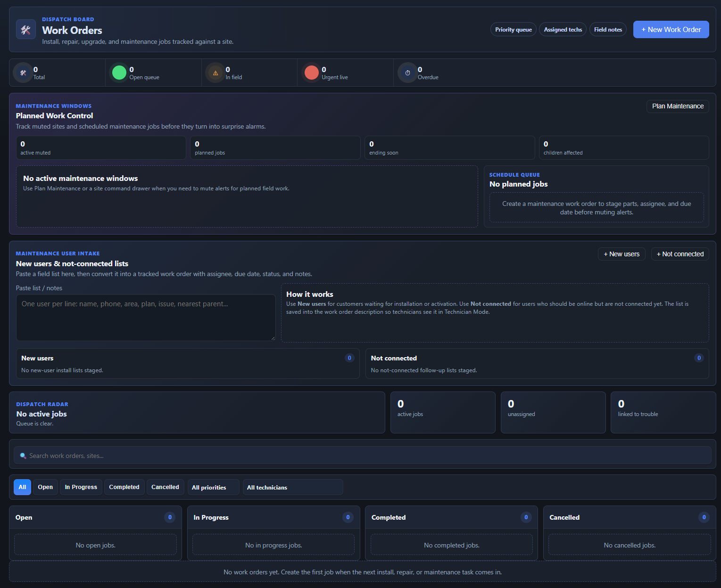Click the green Open queue status icon
Screen dimensions: 721x588
pos(119,73)
